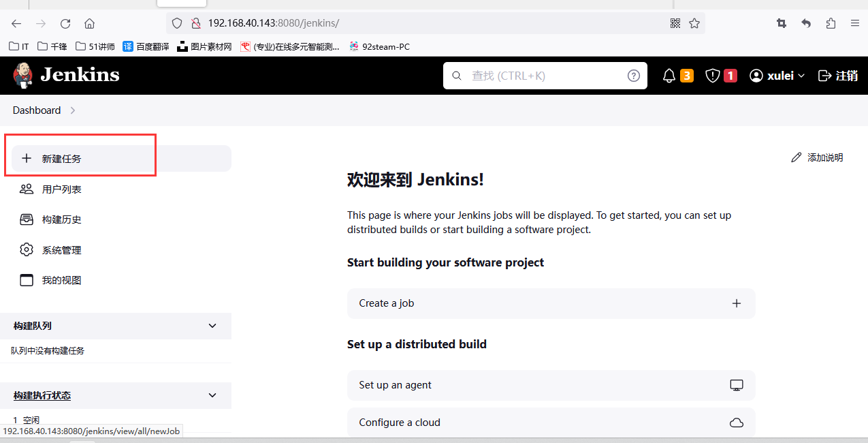Viewport: 868px width, 443px height.
Task: Click the 欢迎来到 Jenkins! heading
Action: 415,179
